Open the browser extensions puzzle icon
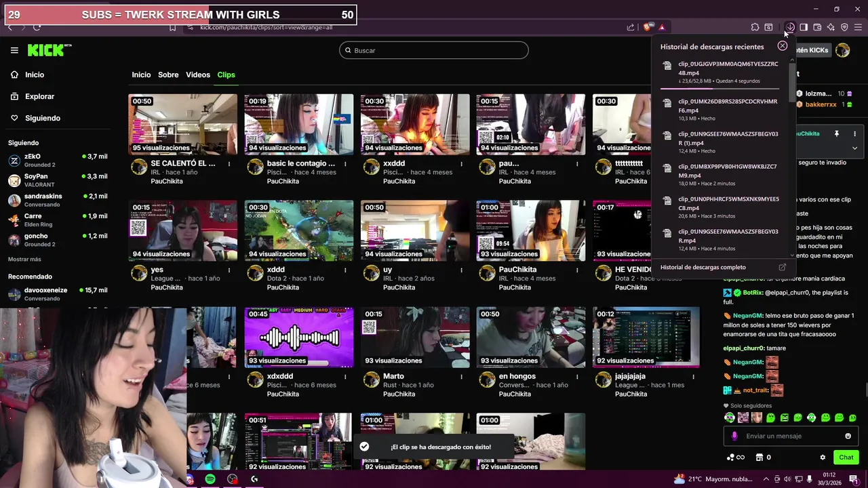The width and height of the screenshot is (868, 488). point(755,27)
